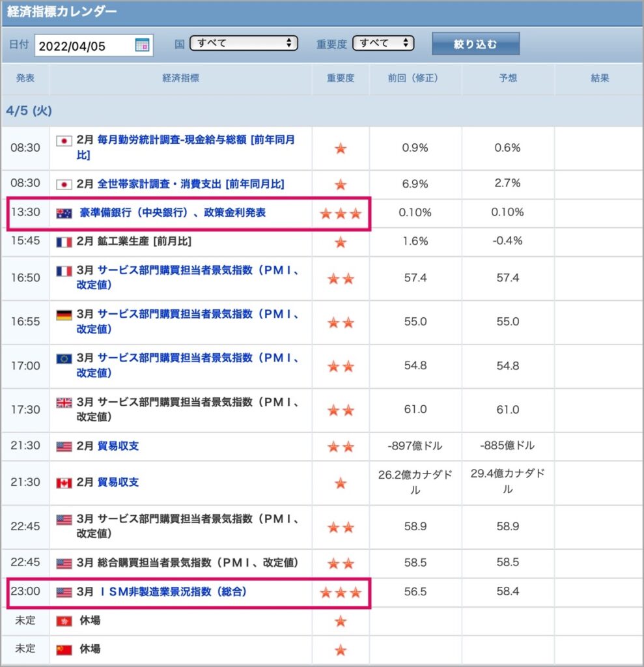Open the Canada 貿易収支 link
The height and width of the screenshot is (667, 644).
(x=119, y=483)
